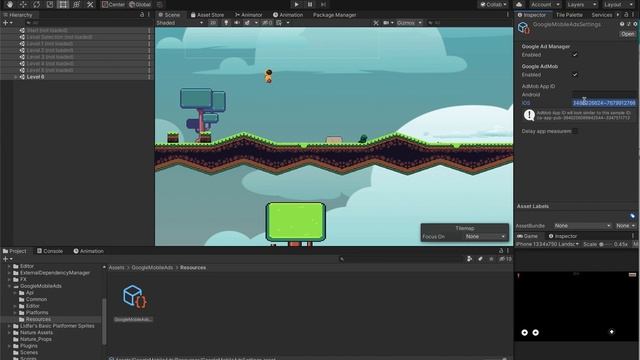Toggle pivot mode Center button
The image size is (640, 360).
click(x=113, y=4)
